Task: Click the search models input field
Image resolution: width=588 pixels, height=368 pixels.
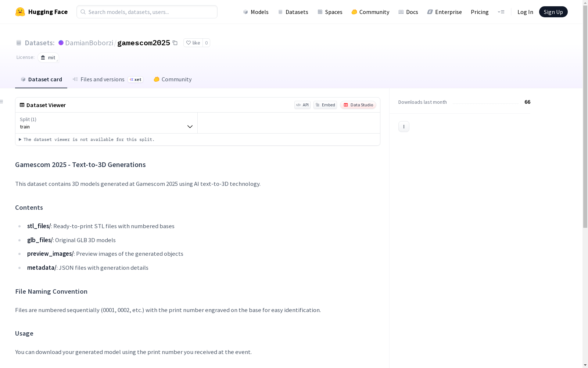Action: click(147, 12)
